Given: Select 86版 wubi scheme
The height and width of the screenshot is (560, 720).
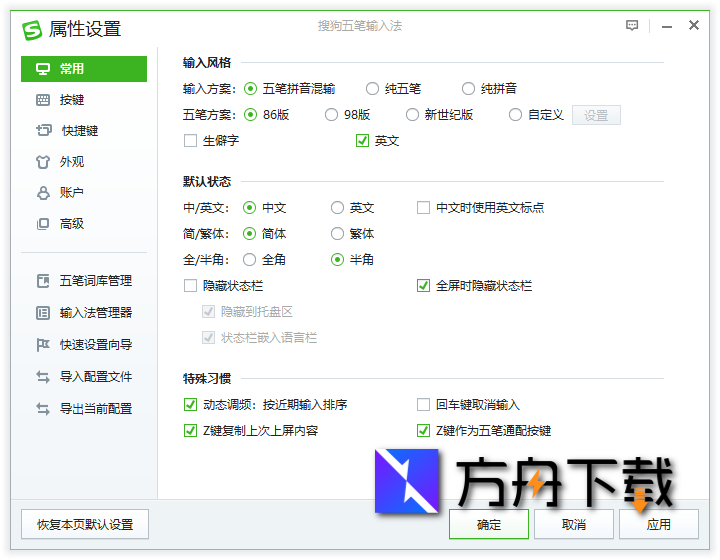Looking at the screenshot, I should coord(250,115).
